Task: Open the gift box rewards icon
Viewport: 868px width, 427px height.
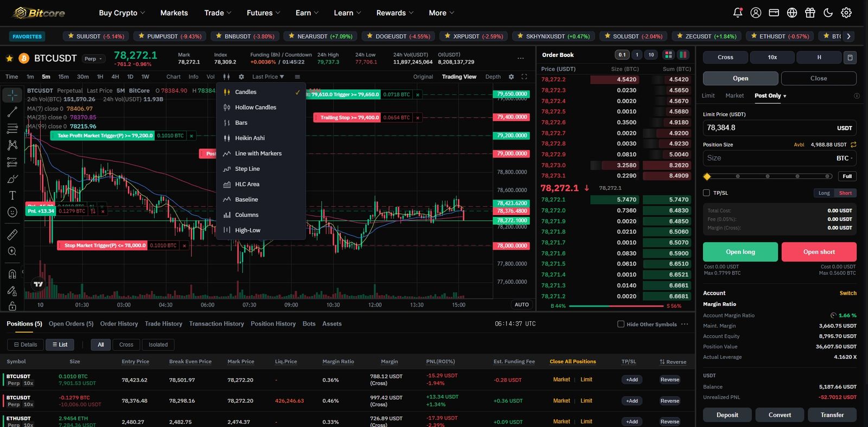Action: coord(810,12)
